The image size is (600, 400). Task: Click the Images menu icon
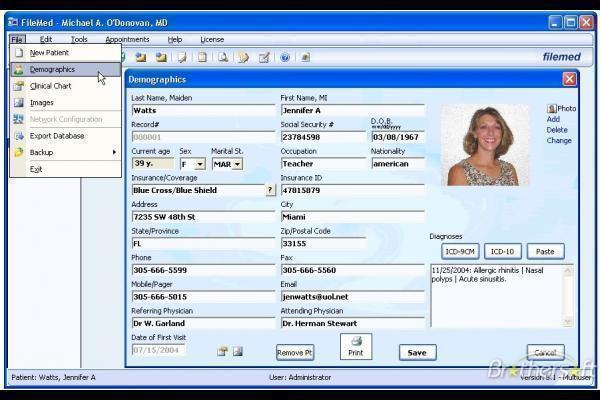[x=19, y=102]
